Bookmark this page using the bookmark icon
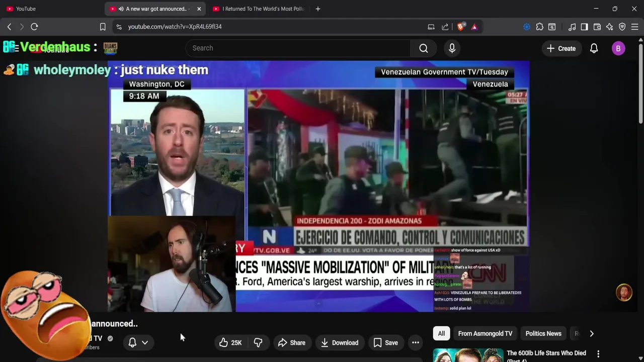The width and height of the screenshot is (644, 362). 103,27
